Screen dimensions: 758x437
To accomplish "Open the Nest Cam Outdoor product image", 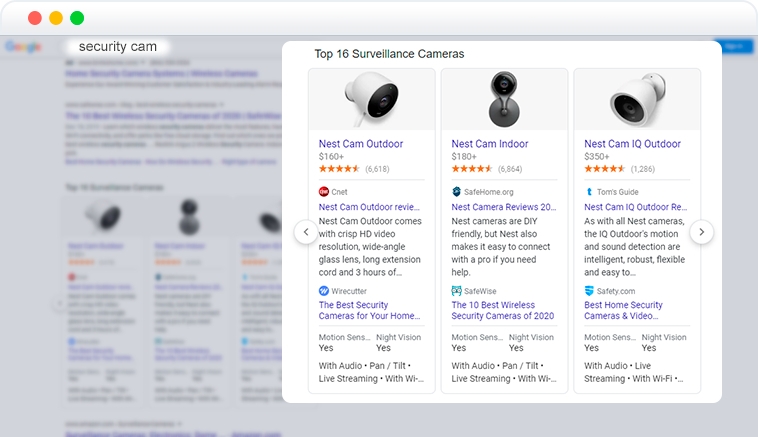I will click(372, 99).
